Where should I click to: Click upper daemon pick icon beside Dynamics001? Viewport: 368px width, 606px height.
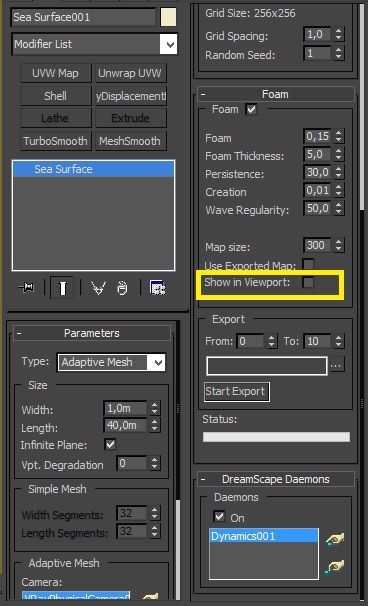click(335, 539)
